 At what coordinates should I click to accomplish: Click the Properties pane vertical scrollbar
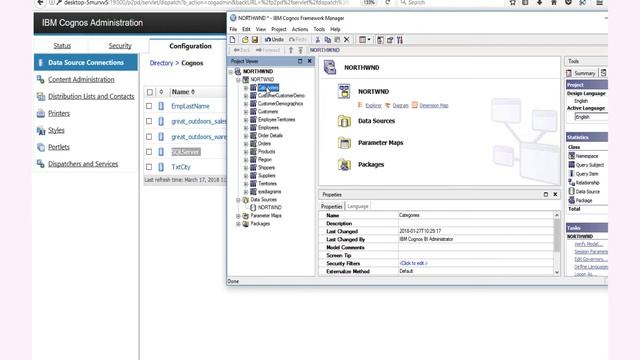click(557, 243)
